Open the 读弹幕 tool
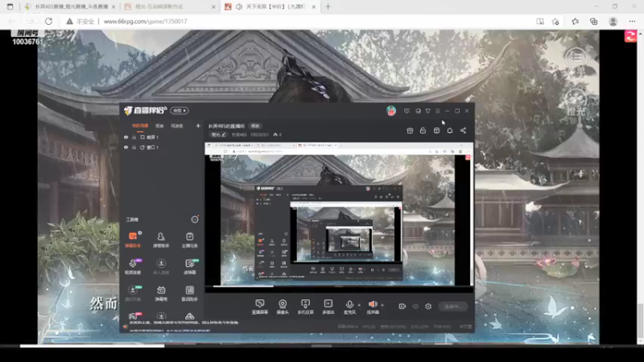644x362 pixels. (x=189, y=266)
